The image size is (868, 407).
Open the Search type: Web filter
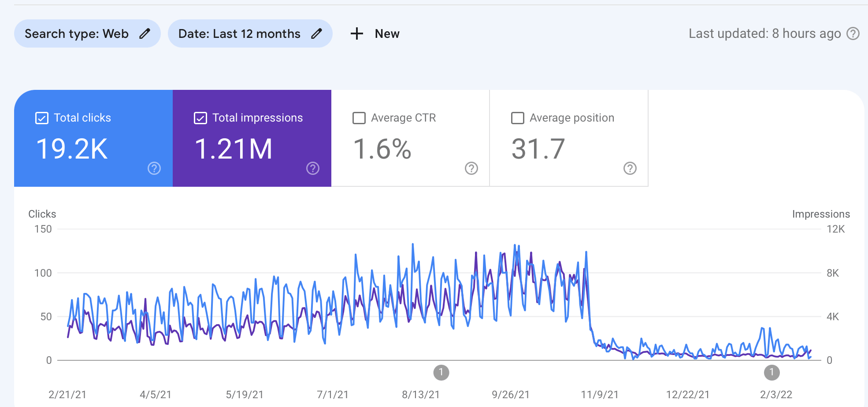[x=77, y=33]
